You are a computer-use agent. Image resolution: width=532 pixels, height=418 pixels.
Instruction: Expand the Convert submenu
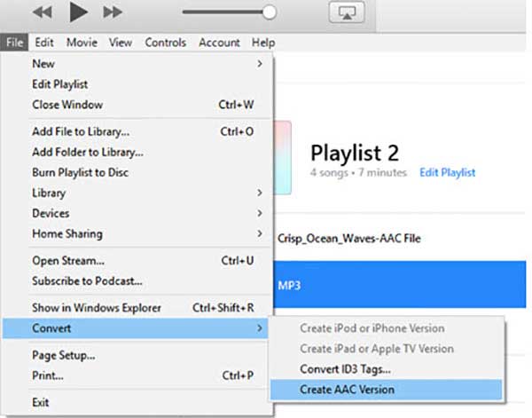point(136,328)
